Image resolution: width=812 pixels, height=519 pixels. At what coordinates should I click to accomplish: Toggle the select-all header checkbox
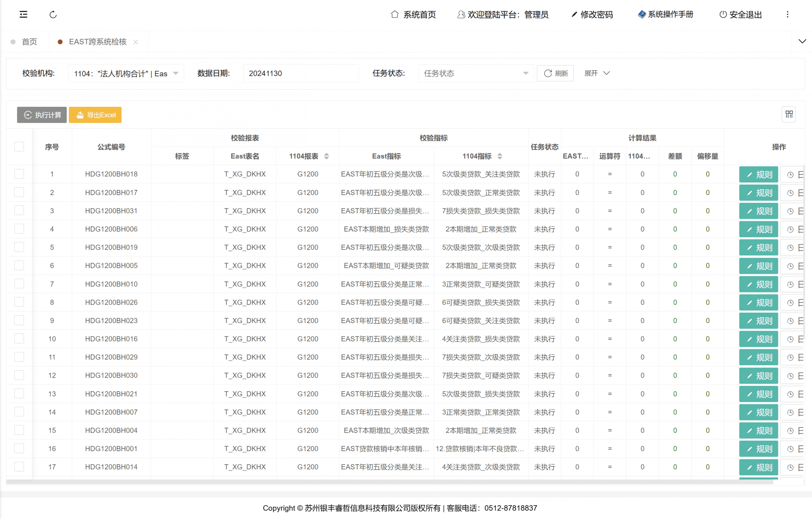(x=19, y=146)
